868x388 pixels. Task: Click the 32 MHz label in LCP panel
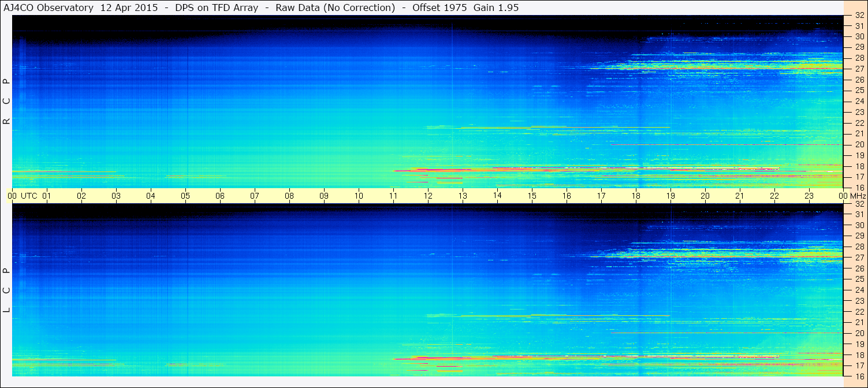pos(859,204)
